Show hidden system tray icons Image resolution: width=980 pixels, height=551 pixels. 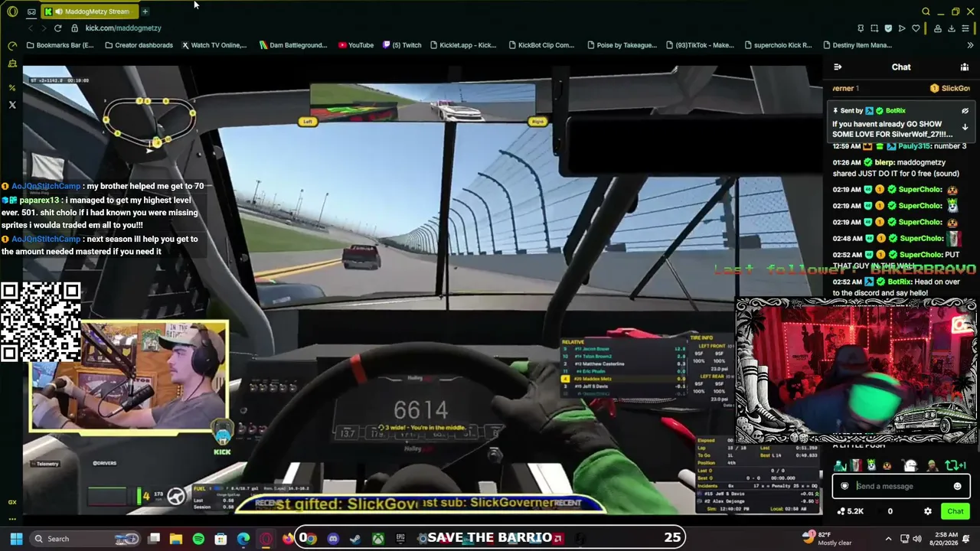tap(888, 539)
